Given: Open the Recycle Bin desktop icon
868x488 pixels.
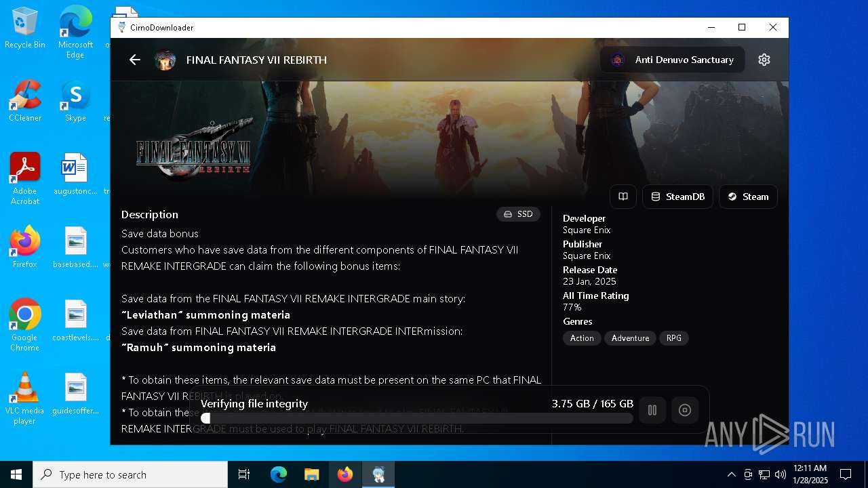Looking at the screenshot, I should 25,28.
